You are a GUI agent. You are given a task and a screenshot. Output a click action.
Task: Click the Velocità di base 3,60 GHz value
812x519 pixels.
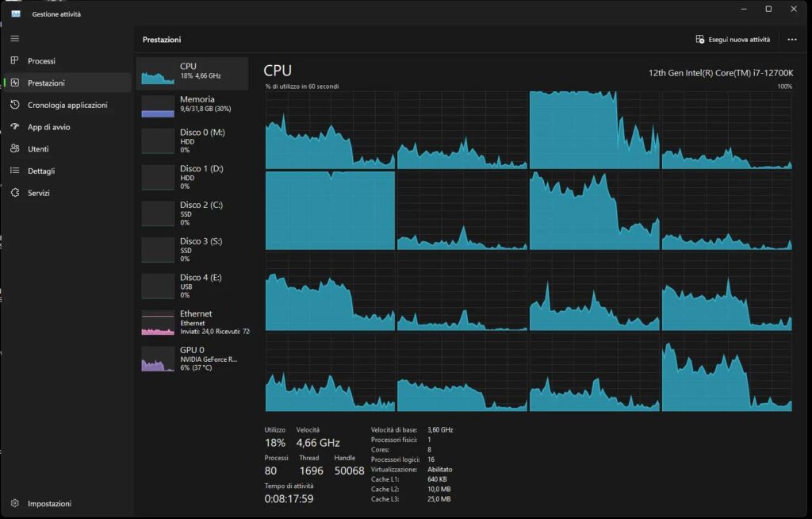point(440,430)
